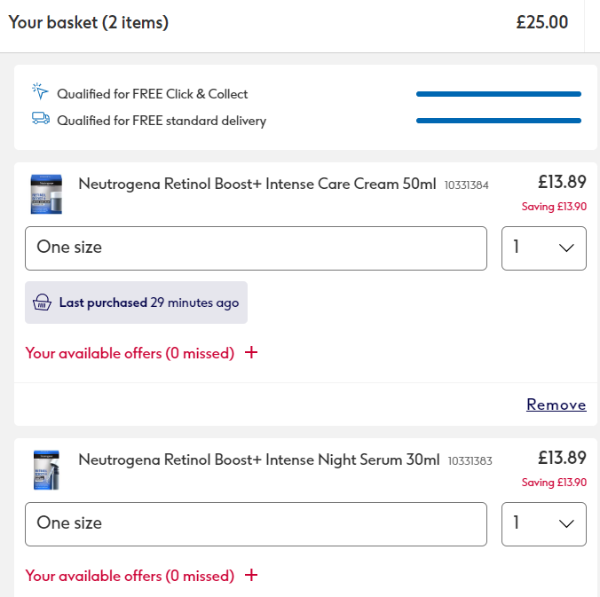The height and width of the screenshot is (597, 600).
Task: Click the Click & Collect sparkle icon
Action: (x=40, y=93)
